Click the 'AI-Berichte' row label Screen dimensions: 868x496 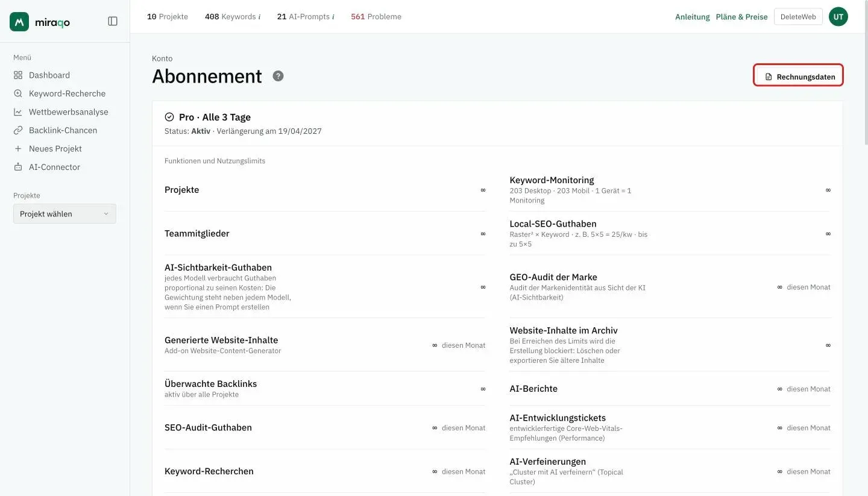[x=533, y=389]
